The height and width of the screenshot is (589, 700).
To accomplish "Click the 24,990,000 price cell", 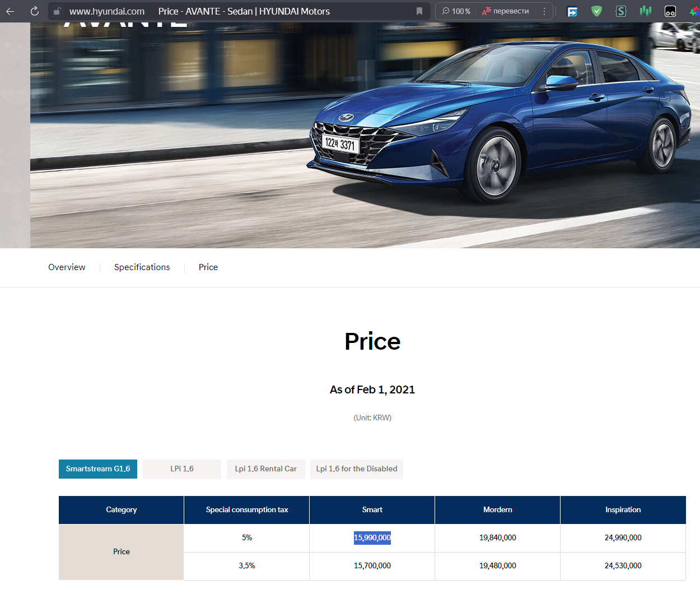I will click(623, 538).
